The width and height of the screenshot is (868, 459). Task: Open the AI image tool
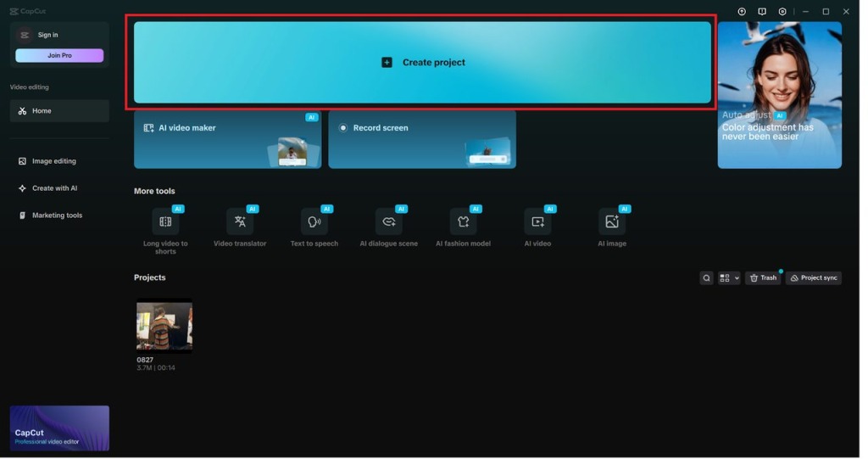[x=612, y=222]
